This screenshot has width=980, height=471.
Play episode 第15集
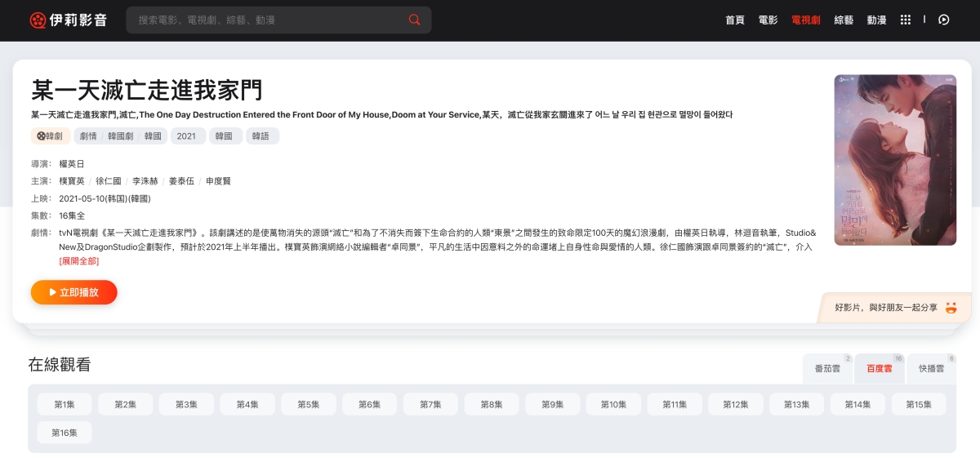pos(919,404)
